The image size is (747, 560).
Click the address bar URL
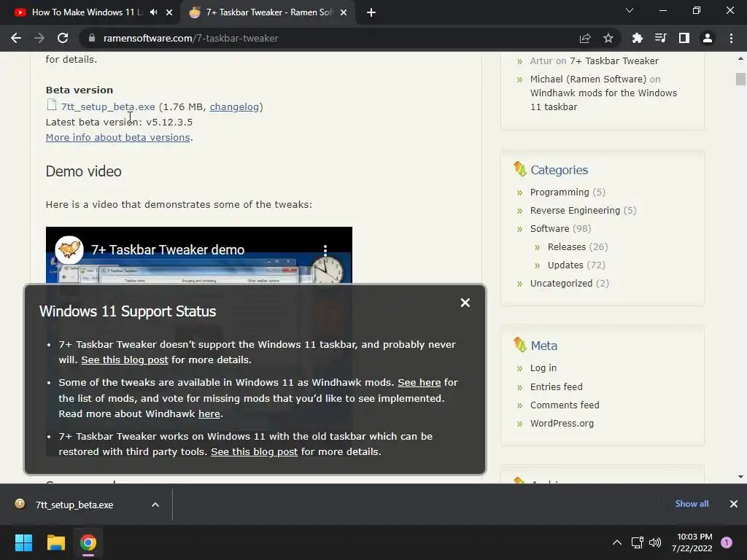click(x=190, y=38)
